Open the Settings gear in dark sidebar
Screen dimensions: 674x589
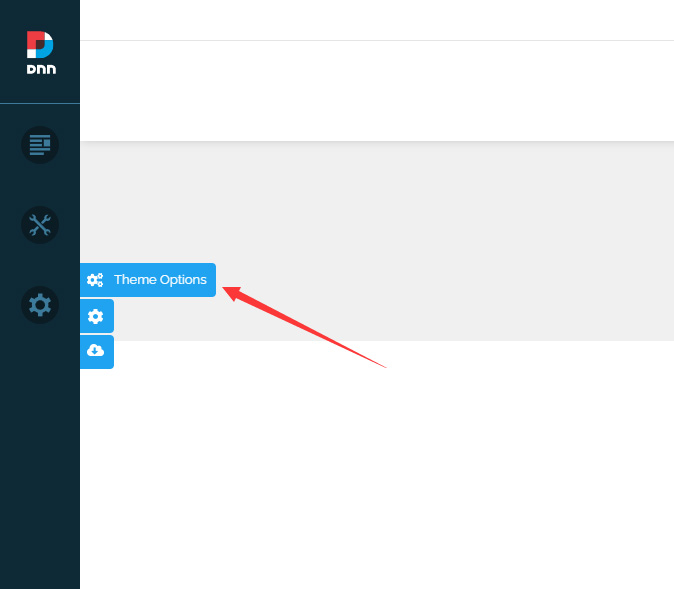click(40, 305)
